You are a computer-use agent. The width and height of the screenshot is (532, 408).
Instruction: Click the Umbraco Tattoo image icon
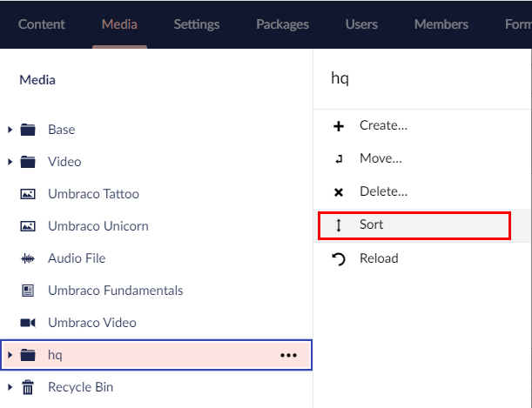click(x=28, y=194)
